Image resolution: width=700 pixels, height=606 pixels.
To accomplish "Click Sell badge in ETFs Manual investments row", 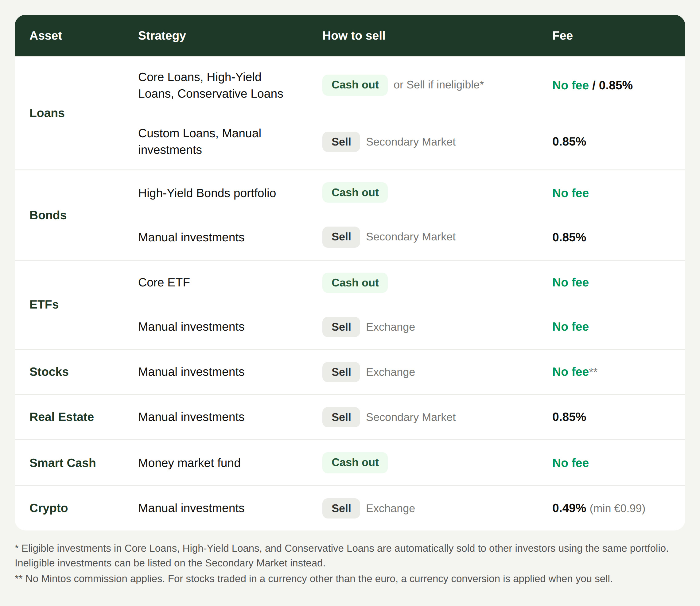I will (341, 327).
